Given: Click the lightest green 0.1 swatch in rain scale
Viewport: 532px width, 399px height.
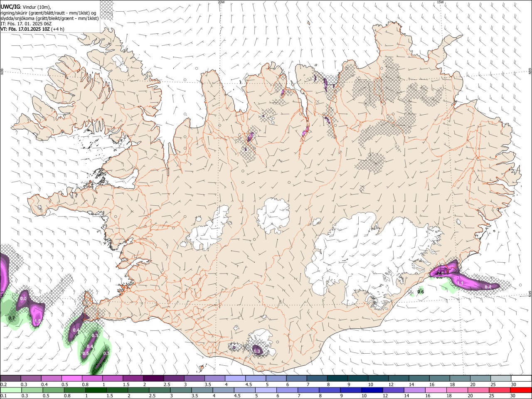Looking at the screenshot, I should pyautogui.click(x=11, y=390).
